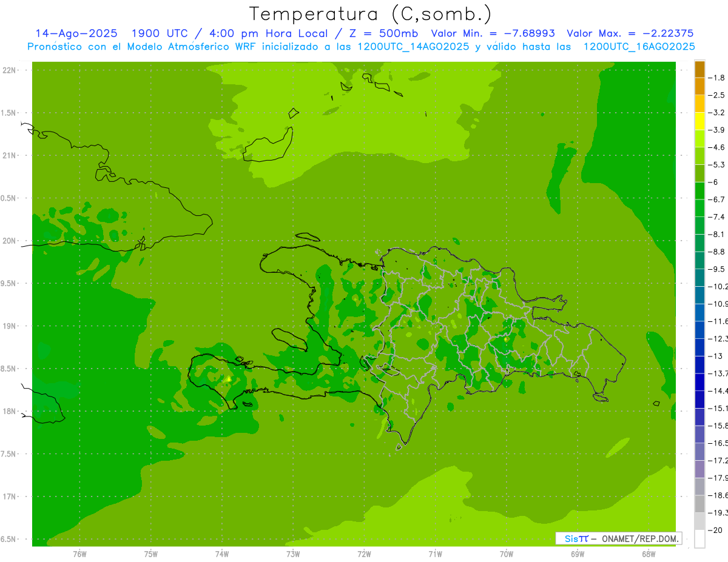Click the "19N" latitude axis label

click(9, 326)
